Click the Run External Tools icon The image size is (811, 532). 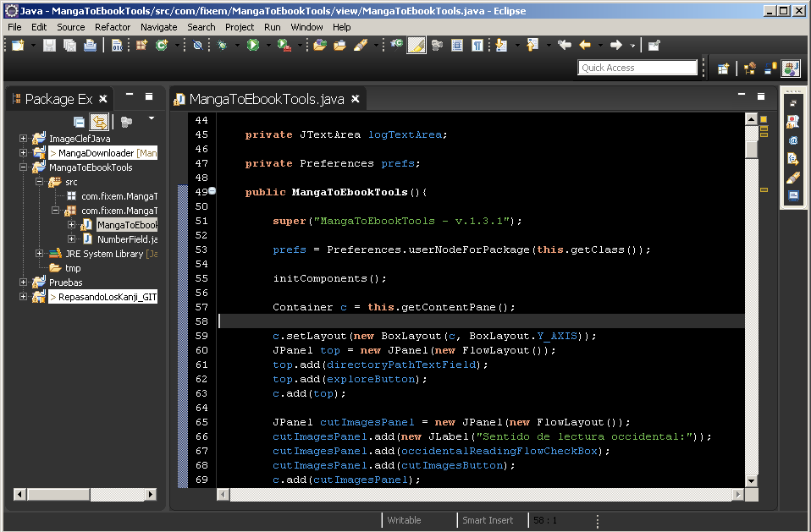point(284,46)
